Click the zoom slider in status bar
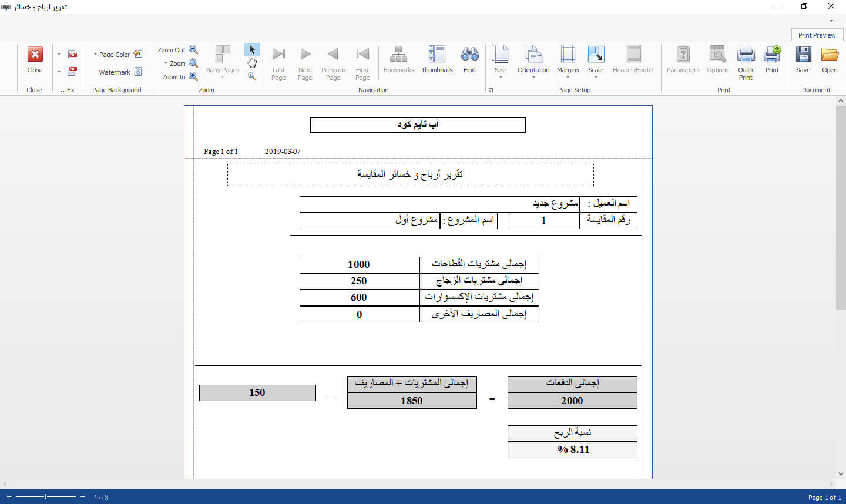The height and width of the screenshot is (504, 846). 46,497
